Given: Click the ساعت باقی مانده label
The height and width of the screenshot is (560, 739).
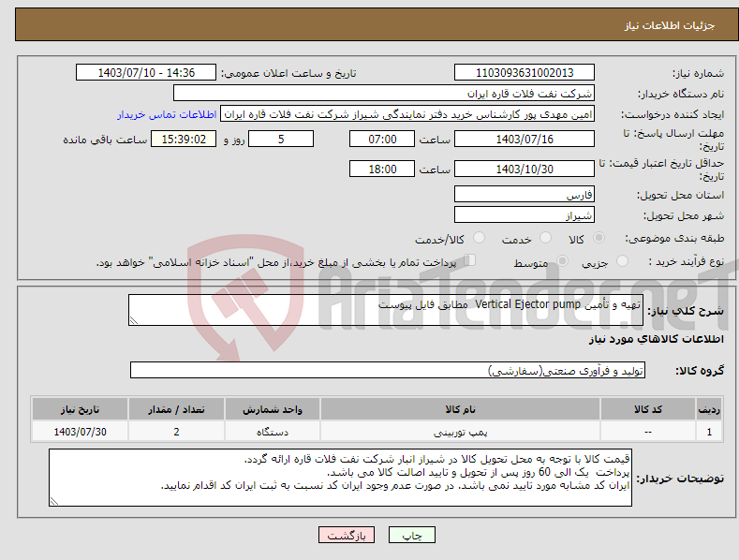Looking at the screenshot, I should (x=105, y=140).
